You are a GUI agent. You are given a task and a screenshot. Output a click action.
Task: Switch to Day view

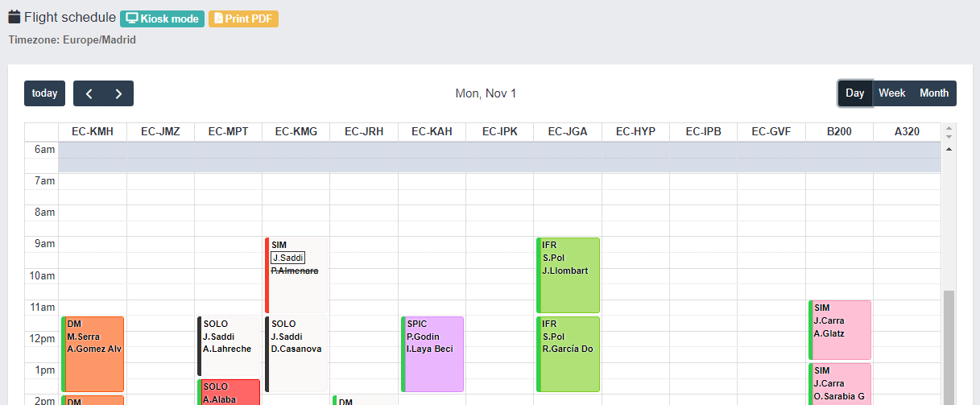pos(854,93)
